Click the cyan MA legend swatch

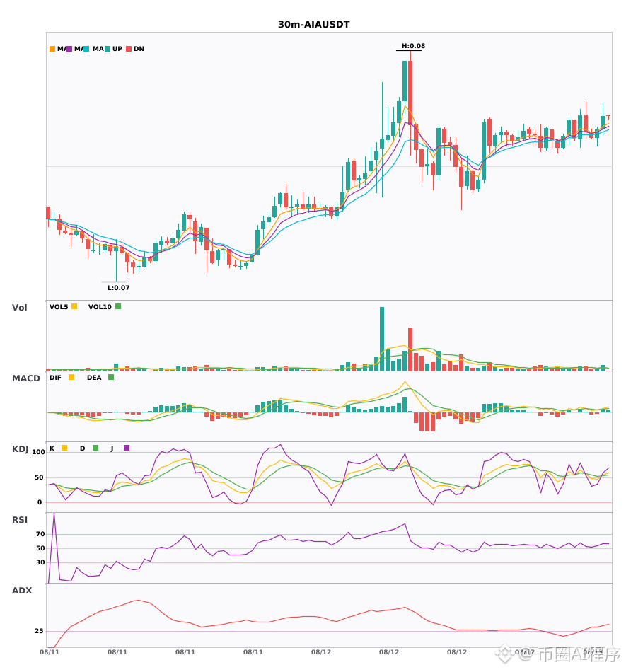click(86, 49)
